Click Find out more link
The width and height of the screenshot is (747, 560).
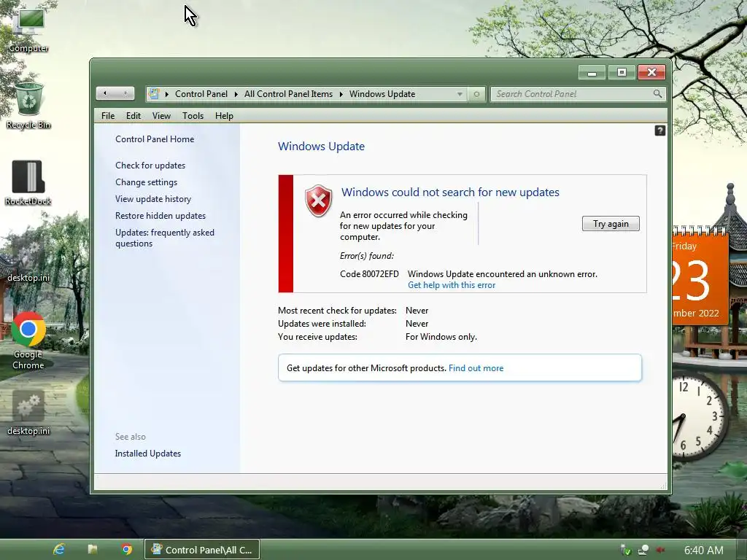(476, 368)
